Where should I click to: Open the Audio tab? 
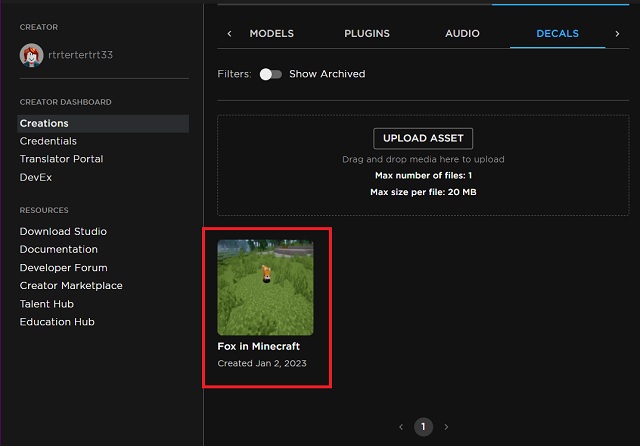pyautogui.click(x=463, y=33)
